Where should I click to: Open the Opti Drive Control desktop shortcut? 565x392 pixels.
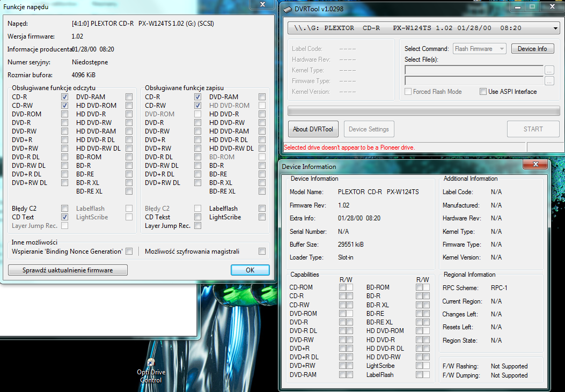click(x=151, y=371)
